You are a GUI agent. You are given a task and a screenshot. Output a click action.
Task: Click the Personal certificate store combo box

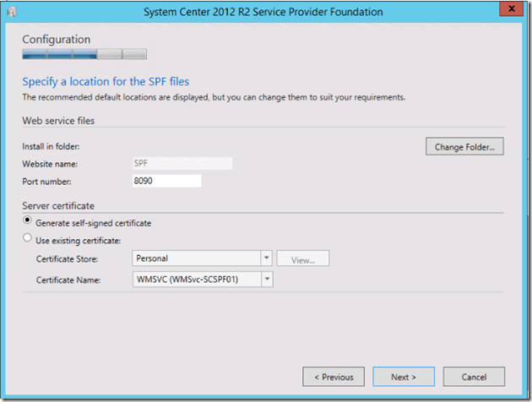pyautogui.click(x=195, y=258)
